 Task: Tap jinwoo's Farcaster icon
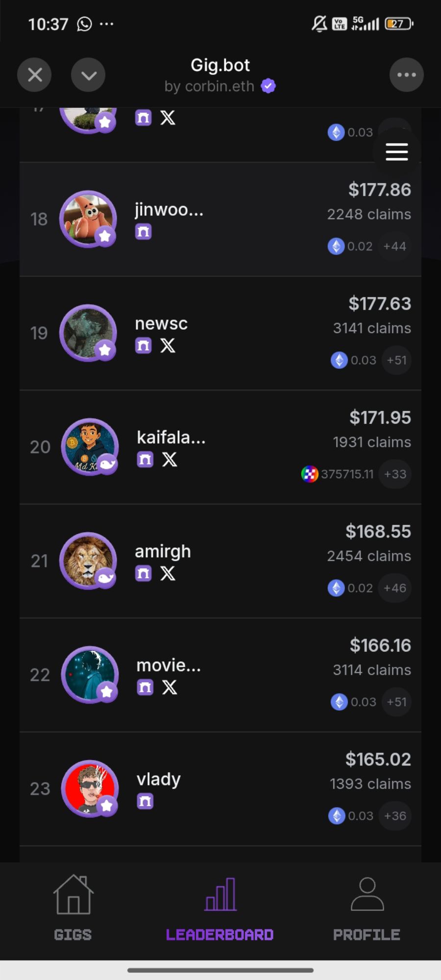[x=144, y=232]
